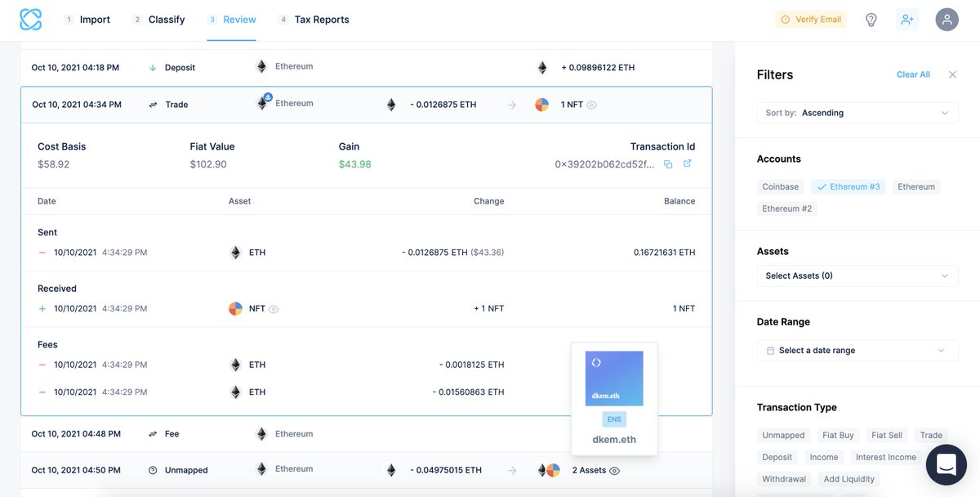Viewport: 980px width, 497px height.
Task: Open the Select a date range dropdown
Action: [857, 350]
